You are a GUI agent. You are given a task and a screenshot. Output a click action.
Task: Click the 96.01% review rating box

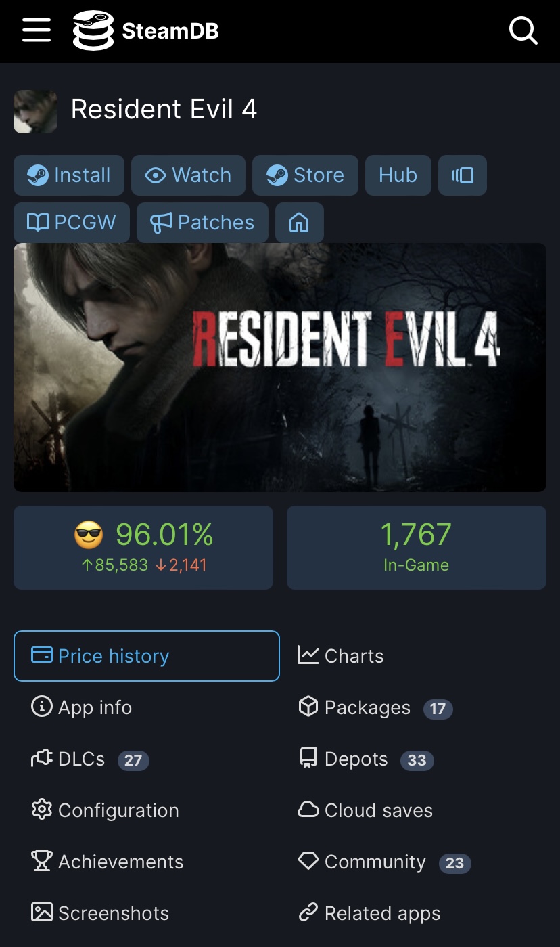(143, 547)
